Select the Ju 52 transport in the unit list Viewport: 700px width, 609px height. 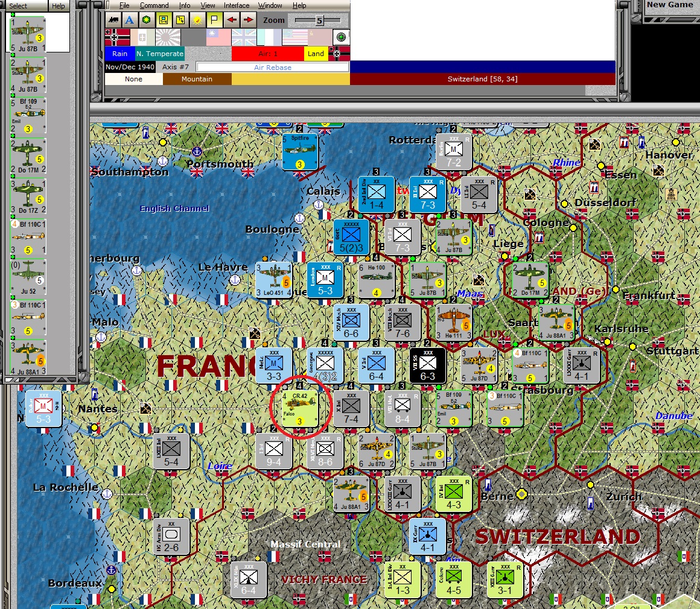tap(28, 277)
